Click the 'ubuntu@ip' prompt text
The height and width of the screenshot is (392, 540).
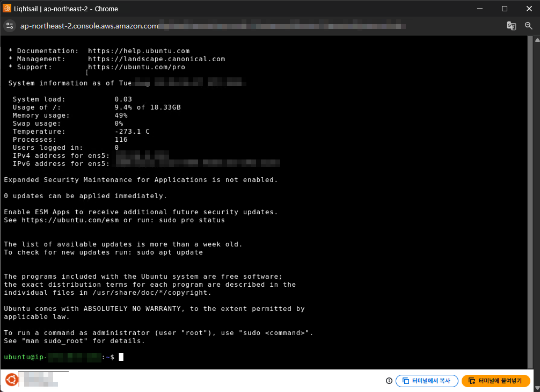tap(24, 357)
